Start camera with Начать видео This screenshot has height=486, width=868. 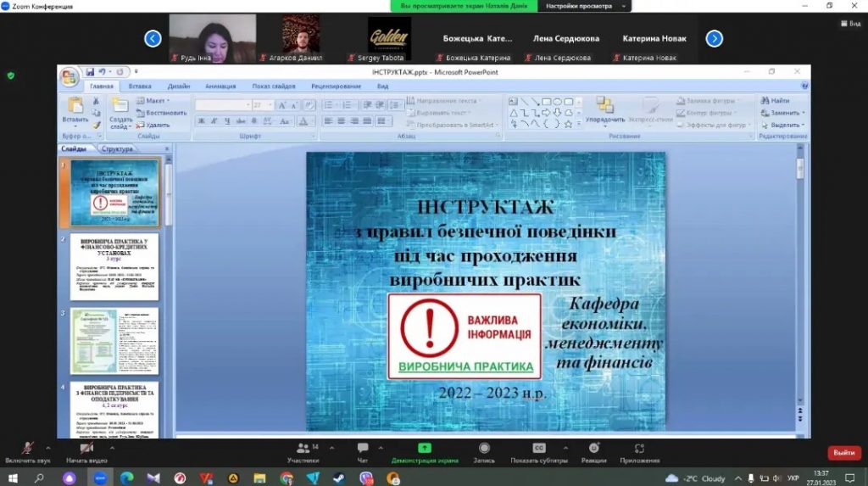click(86, 449)
